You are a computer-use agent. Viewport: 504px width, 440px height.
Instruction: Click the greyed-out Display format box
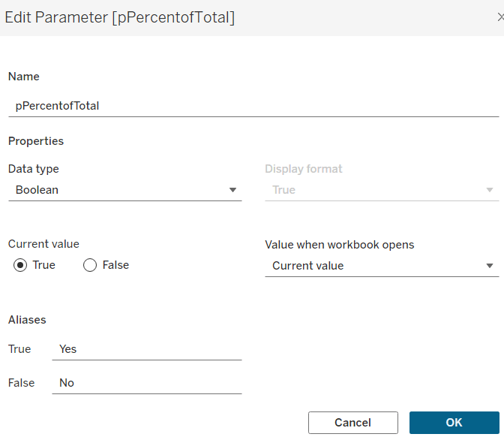tap(381, 190)
